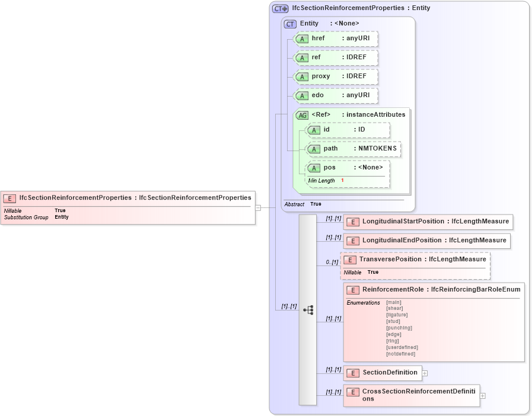Select the A attribute icon beside href
532x416 pixels.
coord(301,39)
